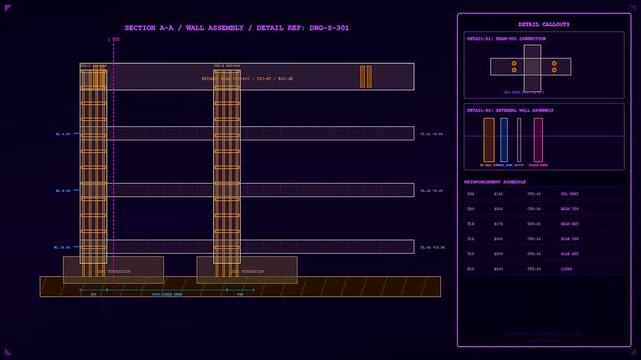Click the Reinforcement Schedule heading

click(x=495, y=182)
